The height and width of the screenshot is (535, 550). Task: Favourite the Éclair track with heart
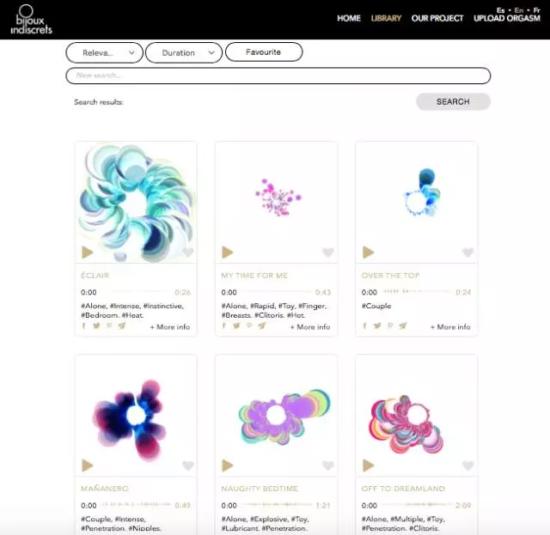point(188,252)
